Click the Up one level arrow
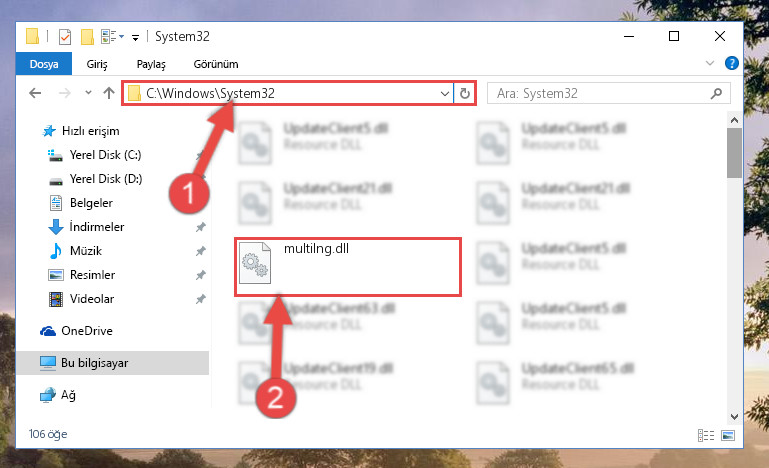Screen dimensions: 769x468 click(x=109, y=93)
